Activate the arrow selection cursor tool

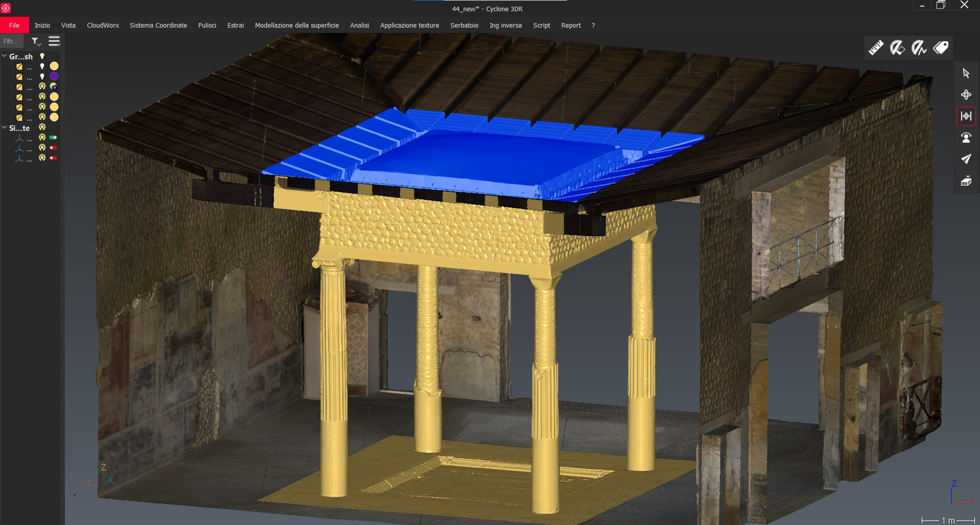966,73
